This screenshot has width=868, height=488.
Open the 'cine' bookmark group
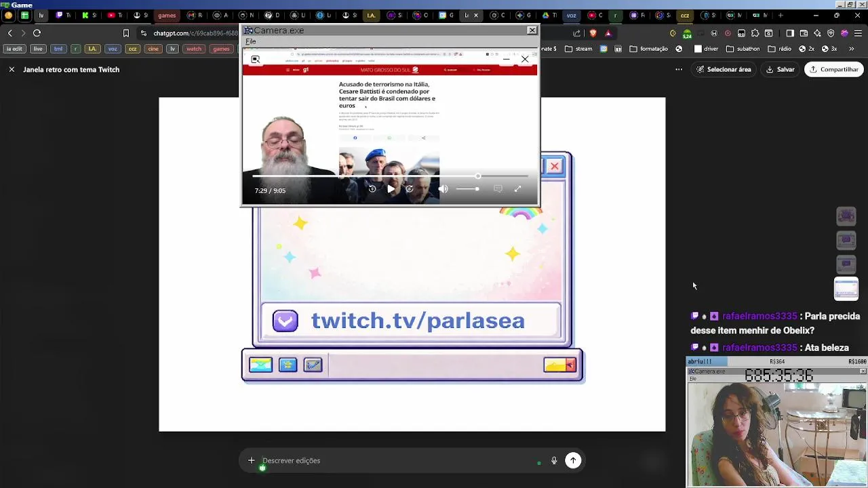click(x=153, y=49)
